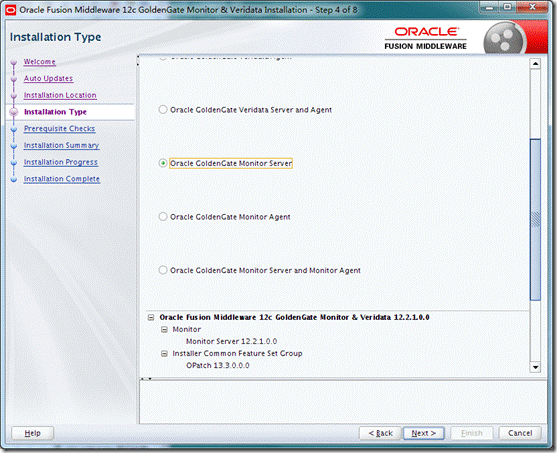Image resolution: width=557 pixels, height=453 pixels.
Task: Collapse Installer Common Feature Set Group node
Action: pyautogui.click(x=164, y=354)
